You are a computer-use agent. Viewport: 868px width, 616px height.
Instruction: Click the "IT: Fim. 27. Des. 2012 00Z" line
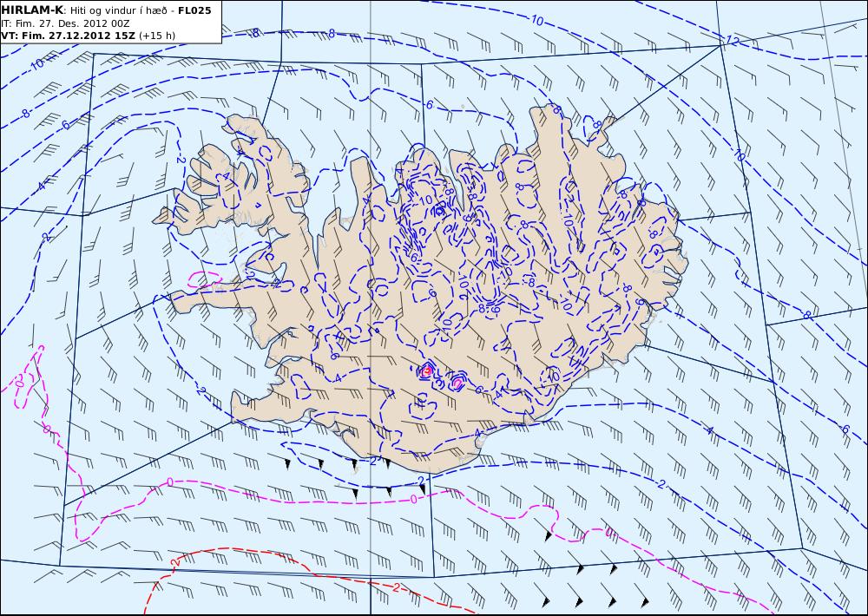click(x=64, y=23)
